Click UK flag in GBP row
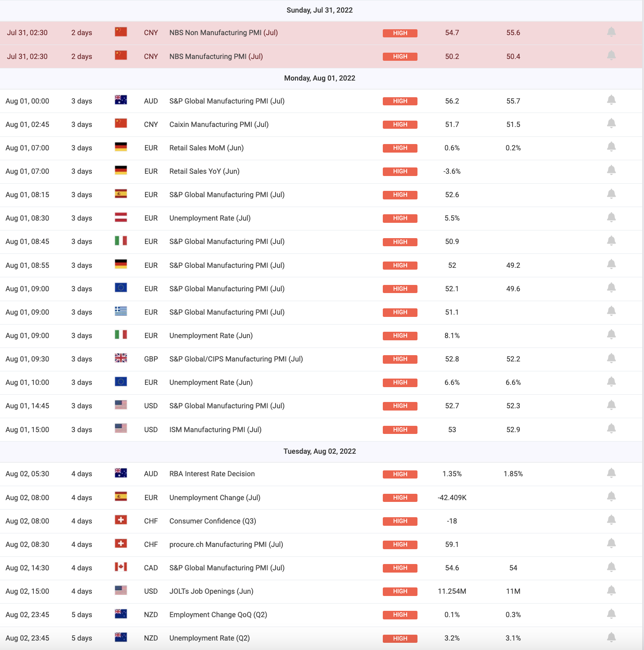The height and width of the screenshot is (650, 644). (121, 358)
